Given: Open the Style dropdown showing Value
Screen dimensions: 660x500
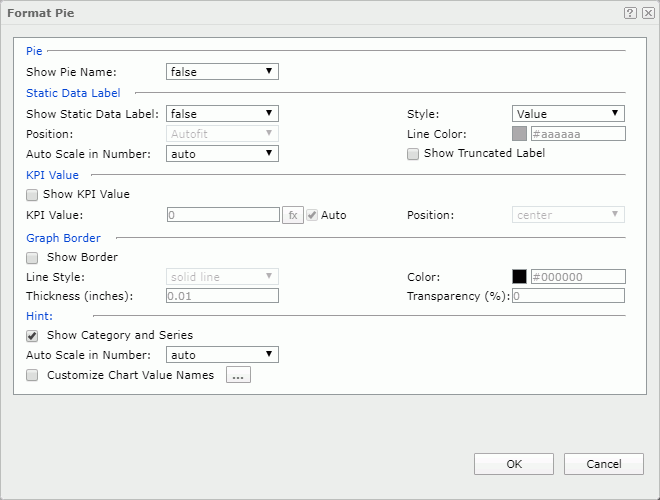Looking at the screenshot, I should (568, 114).
